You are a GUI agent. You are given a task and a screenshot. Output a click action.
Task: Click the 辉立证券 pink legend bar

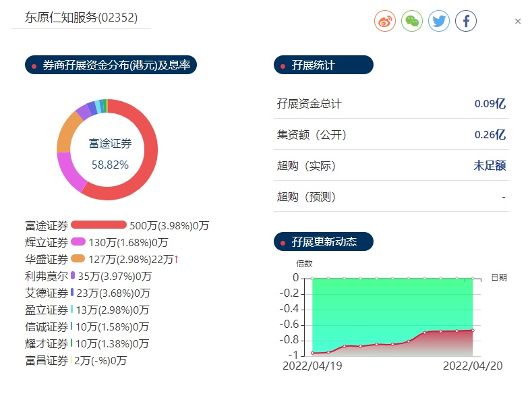point(78,241)
